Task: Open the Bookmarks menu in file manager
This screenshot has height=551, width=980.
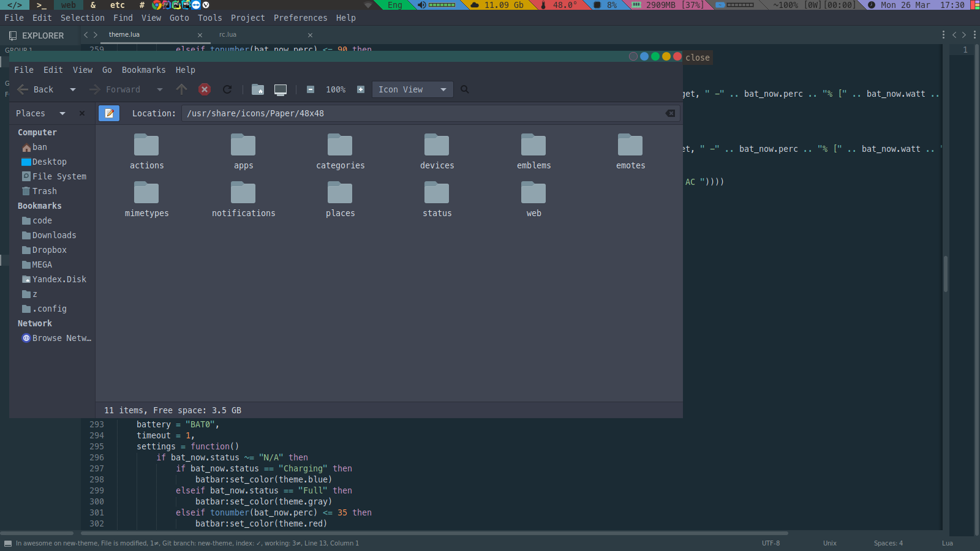Action: [x=143, y=70]
